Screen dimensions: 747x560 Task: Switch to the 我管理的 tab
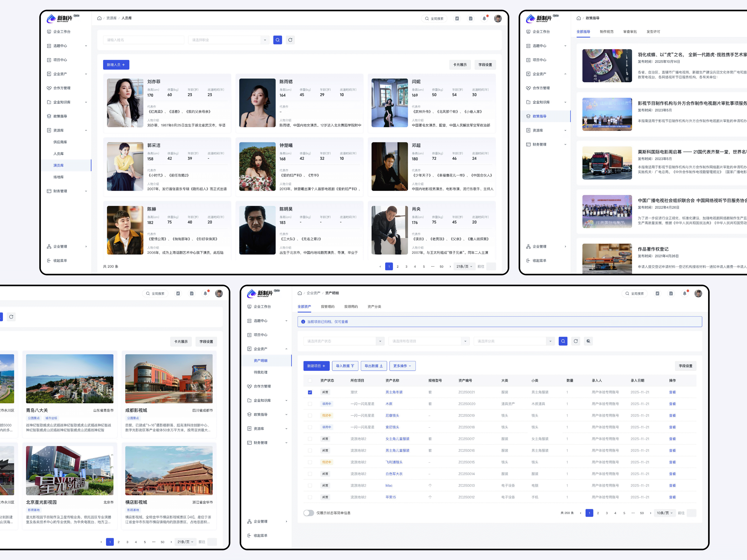(328, 306)
